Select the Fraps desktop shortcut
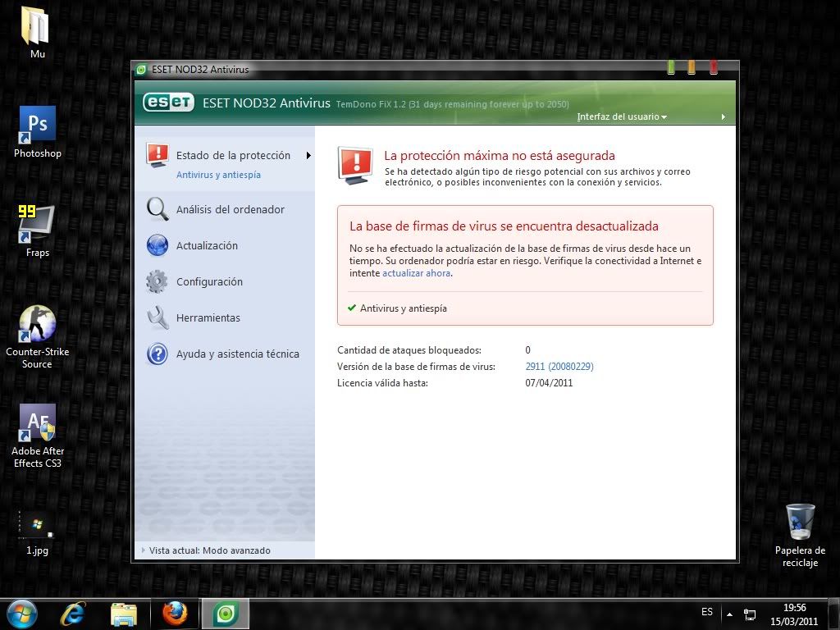 (38, 231)
